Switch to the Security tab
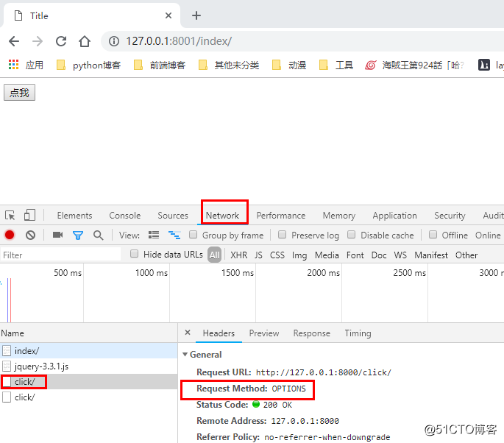504x443 pixels. [450, 216]
